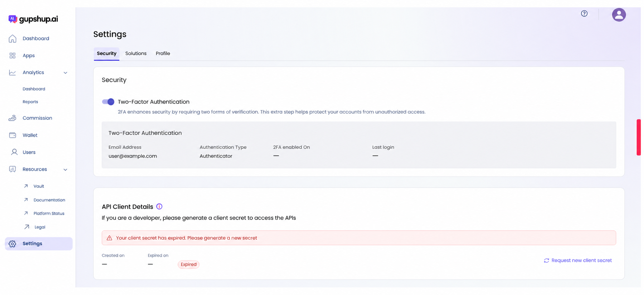Go to Commission in the sidebar
Image resolution: width=644 pixels, height=295 pixels.
(38, 118)
